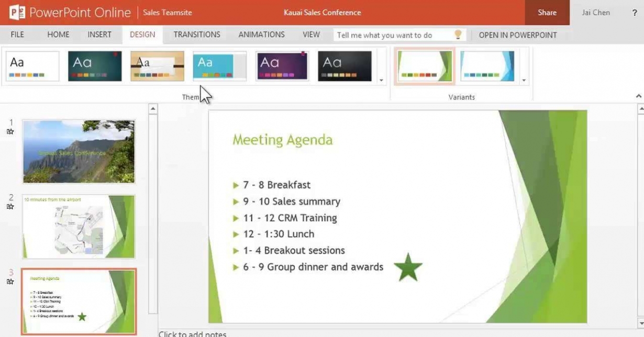Click the Tell me what you want field
This screenshot has height=337, width=644.
393,35
